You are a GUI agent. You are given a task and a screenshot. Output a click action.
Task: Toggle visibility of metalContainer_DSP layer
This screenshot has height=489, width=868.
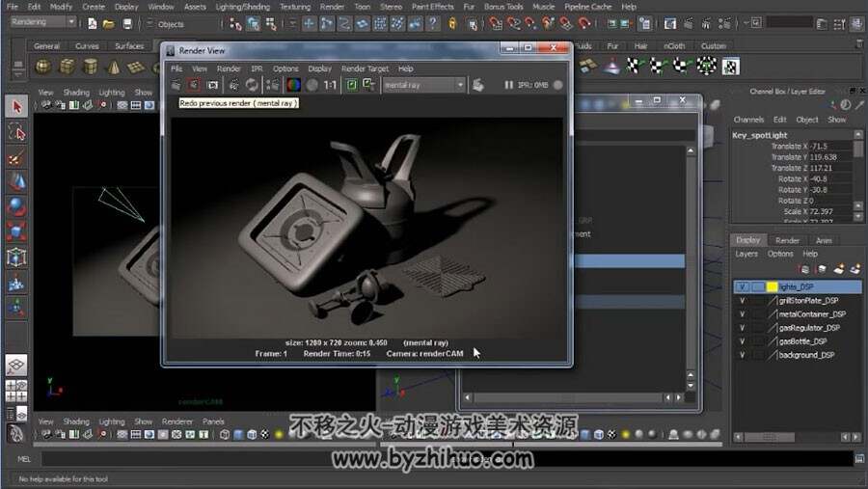[x=742, y=314]
